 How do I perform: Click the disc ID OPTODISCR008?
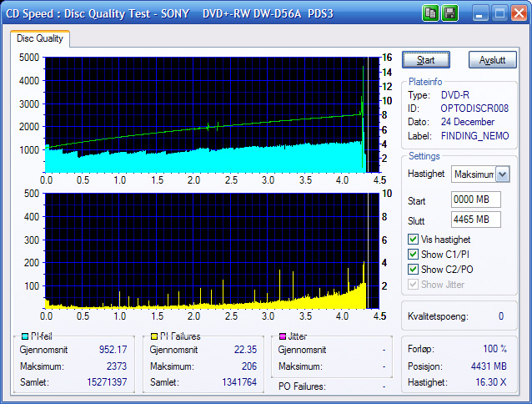tap(474, 109)
